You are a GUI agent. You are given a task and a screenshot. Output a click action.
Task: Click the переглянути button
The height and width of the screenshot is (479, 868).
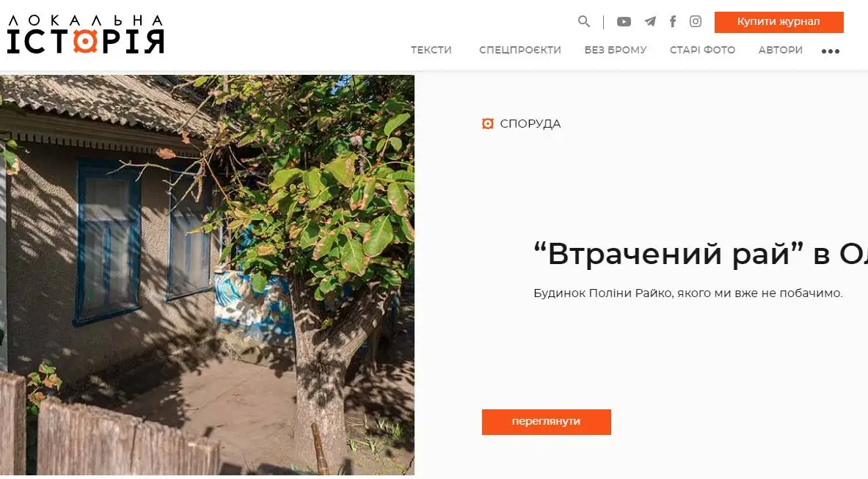pos(547,422)
